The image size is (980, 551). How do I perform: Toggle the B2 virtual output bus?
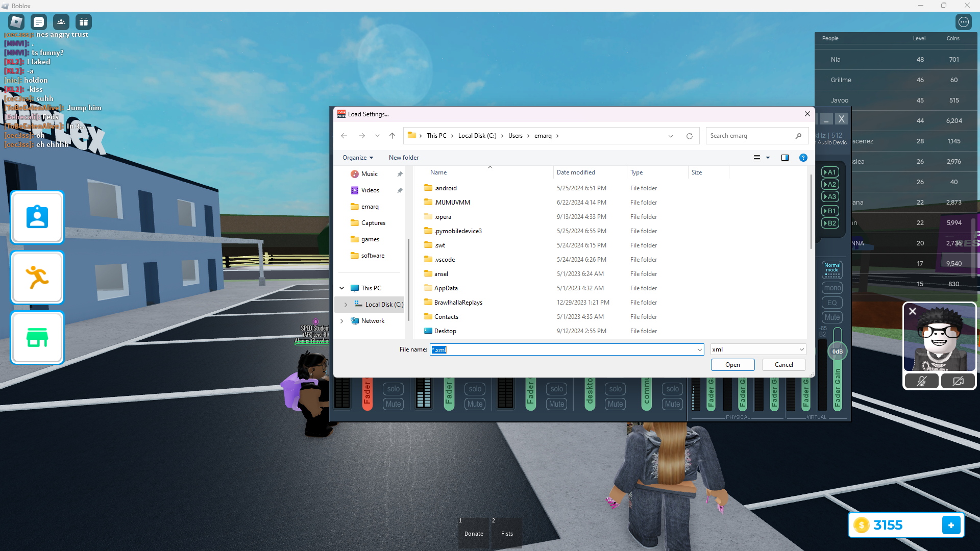830,223
